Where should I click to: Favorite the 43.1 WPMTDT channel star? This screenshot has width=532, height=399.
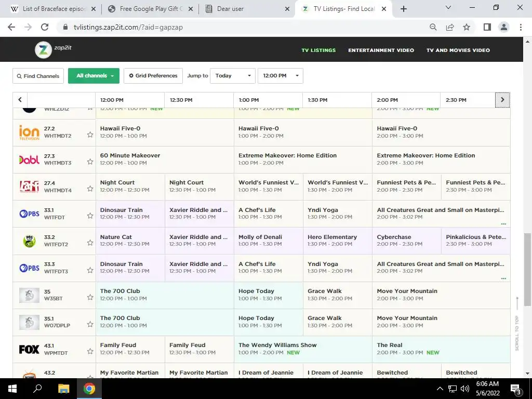[x=90, y=351]
